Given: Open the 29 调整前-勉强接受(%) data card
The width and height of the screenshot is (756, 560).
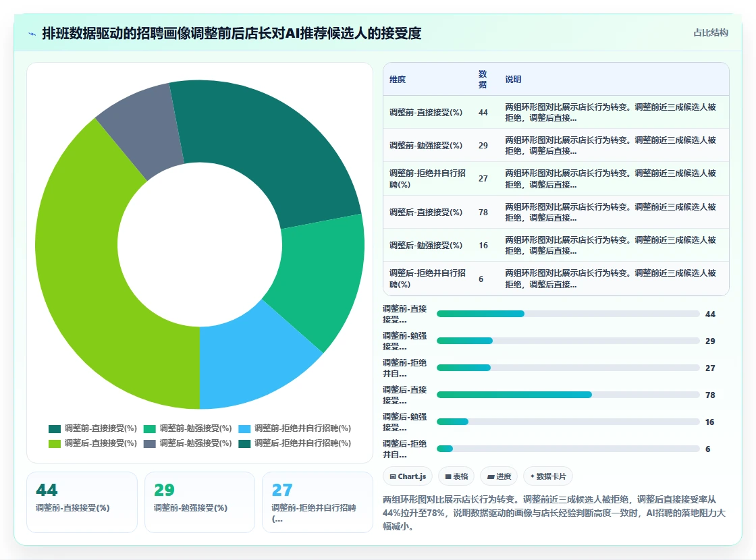Looking at the screenshot, I should [x=200, y=502].
